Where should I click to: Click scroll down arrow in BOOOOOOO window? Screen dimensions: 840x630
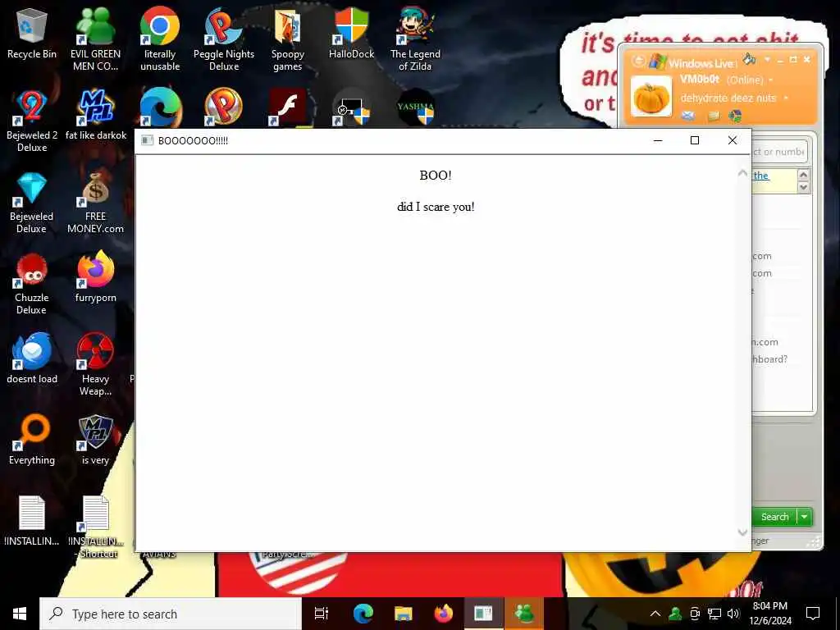coord(742,532)
